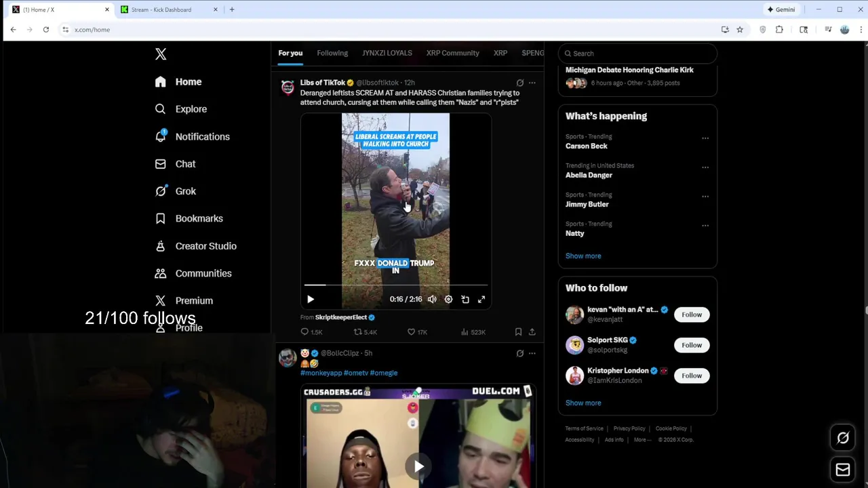The width and height of the screenshot is (868, 488).
Task: Open more options on BolicClipz post
Action: coord(532,353)
